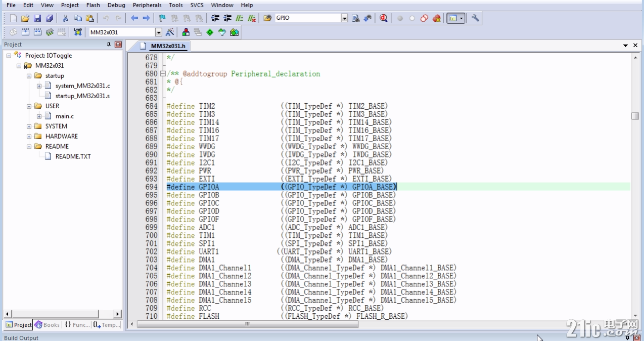This screenshot has height=341, width=644.
Task: Collapse the startup folder node
Action: click(29, 76)
